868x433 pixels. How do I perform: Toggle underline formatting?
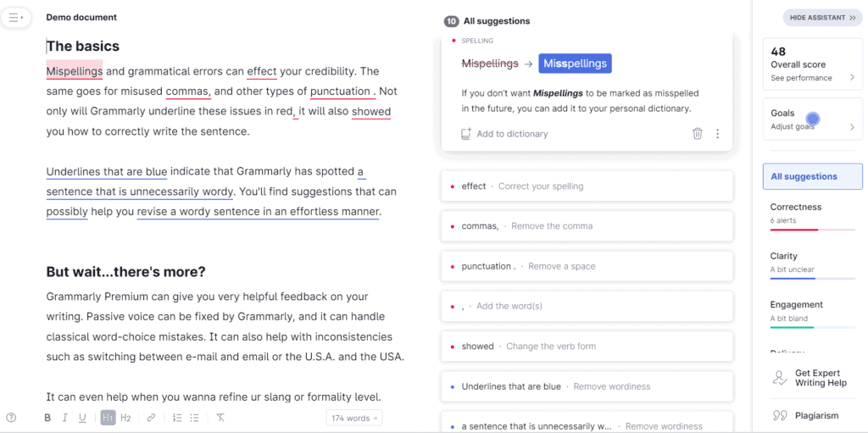(x=82, y=418)
